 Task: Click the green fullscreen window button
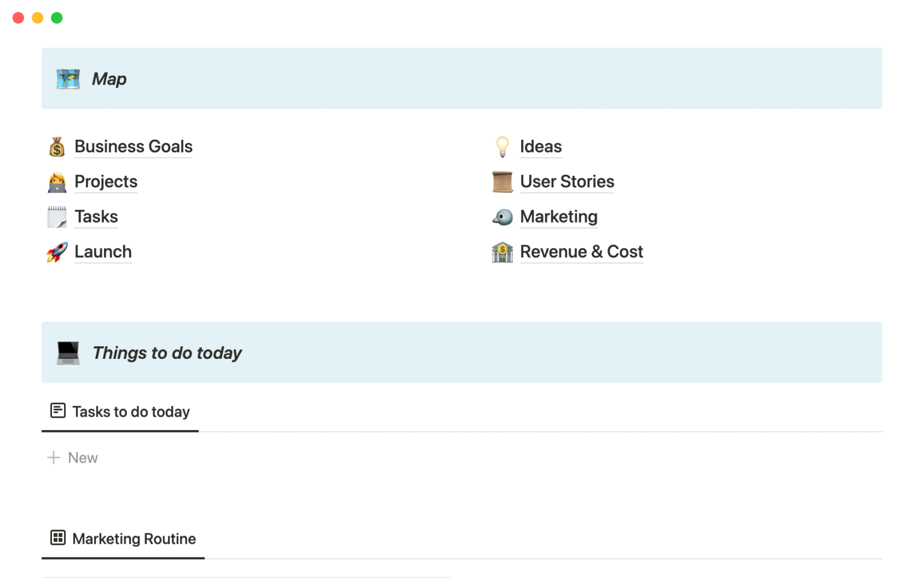tap(57, 18)
